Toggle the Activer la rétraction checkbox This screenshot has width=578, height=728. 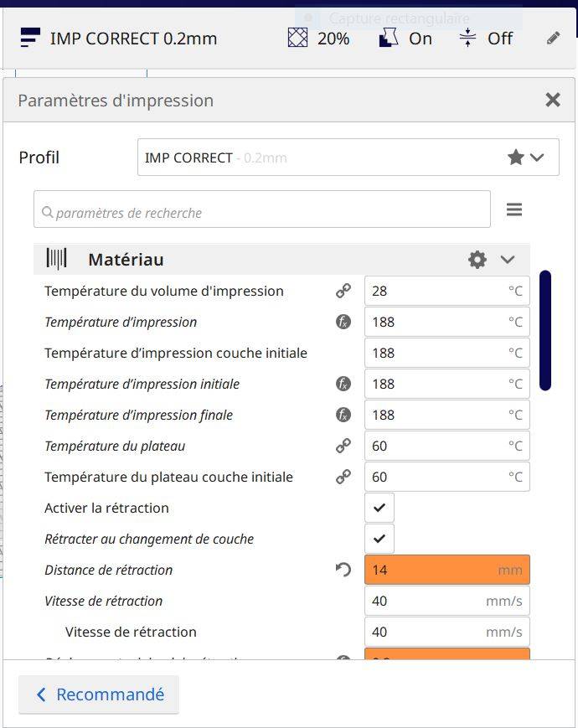click(379, 508)
